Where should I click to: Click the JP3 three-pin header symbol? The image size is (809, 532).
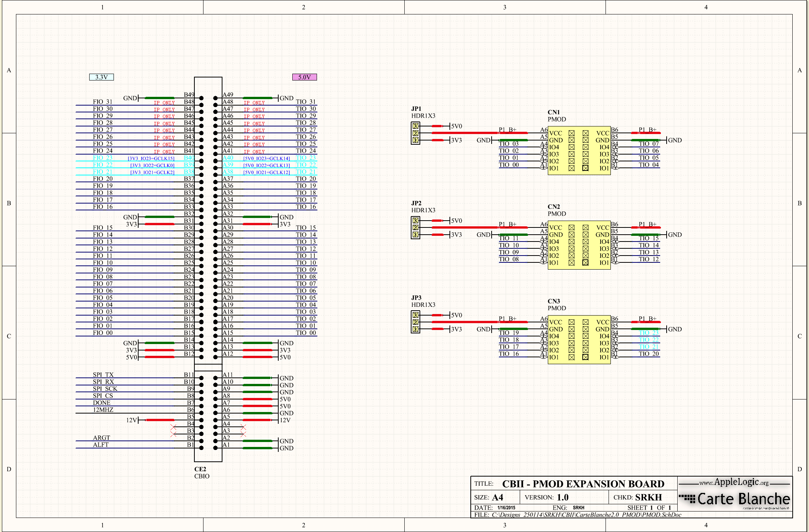416,322
